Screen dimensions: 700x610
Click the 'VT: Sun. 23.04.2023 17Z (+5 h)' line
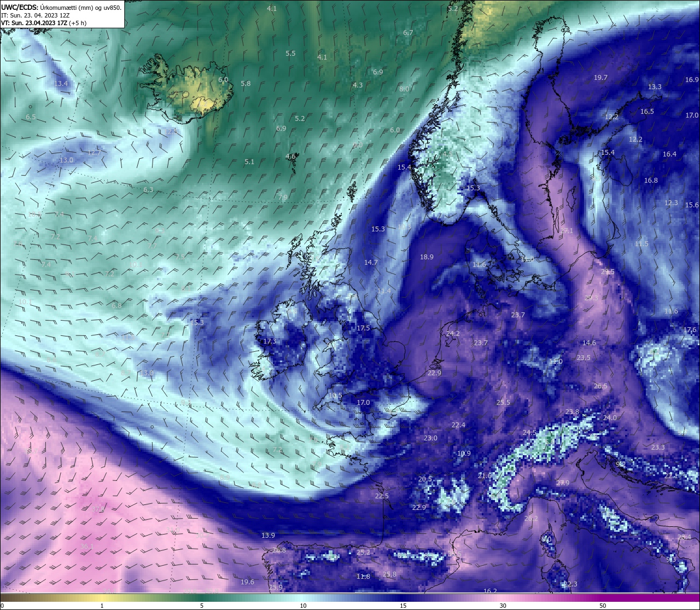tap(44, 23)
